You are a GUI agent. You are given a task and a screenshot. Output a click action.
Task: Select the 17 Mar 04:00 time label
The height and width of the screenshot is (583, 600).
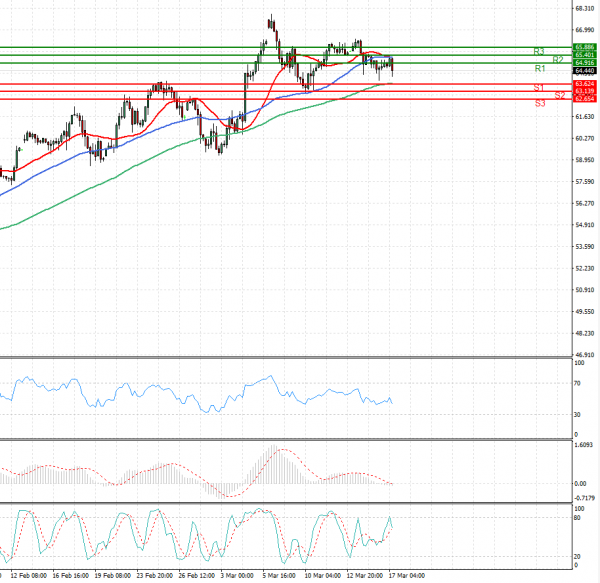point(407,575)
